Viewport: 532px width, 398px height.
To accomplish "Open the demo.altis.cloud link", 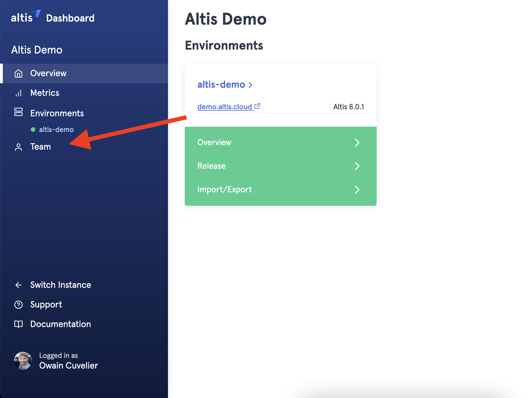I will coord(224,107).
